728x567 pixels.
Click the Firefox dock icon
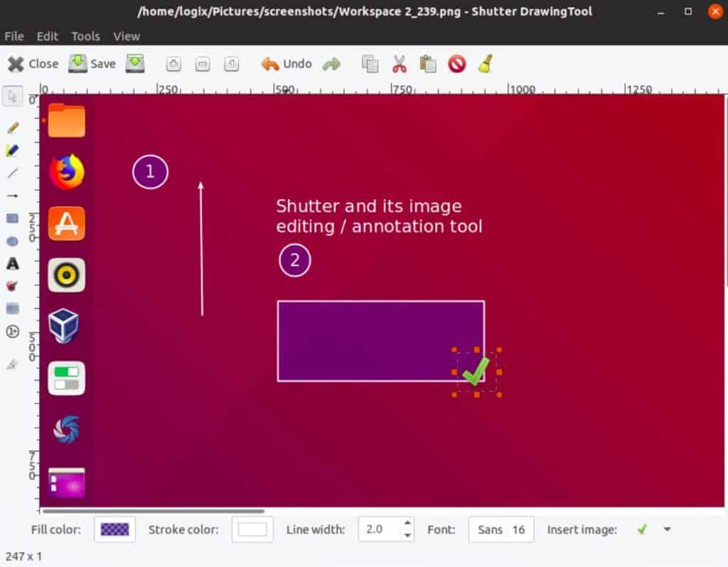point(66,172)
